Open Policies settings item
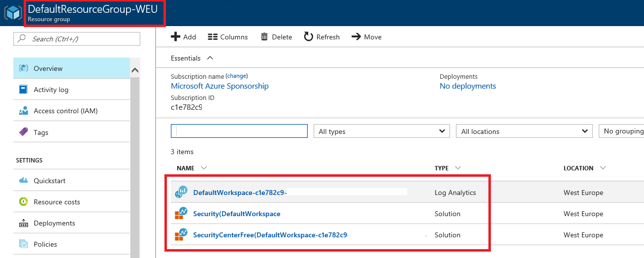This screenshot has height=258, width=644. pos(71,244)
